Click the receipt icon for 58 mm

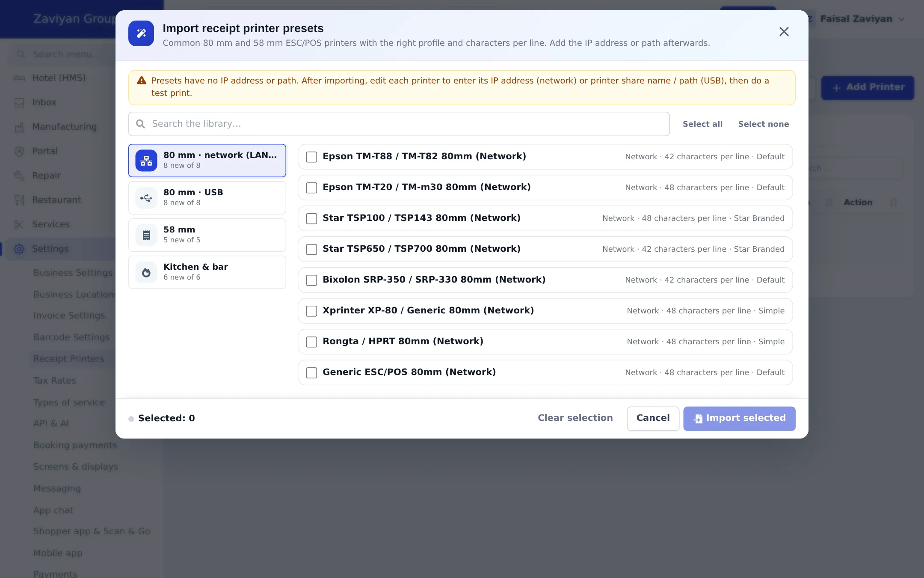pyautogui.click(x=146, y=235)
